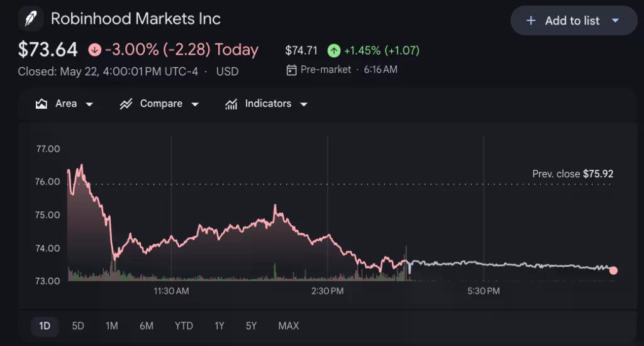The height and width of the screenshot is (346, 644).
Task: Click the Closed: May 22 timestamp text
Action: pyautogui.click(x=108, y=72)
